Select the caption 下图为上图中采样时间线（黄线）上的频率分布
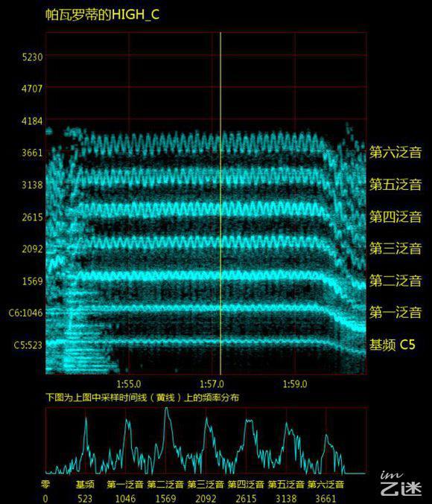Image resolution: width=432 pixels, height=504 pixels. point(142,398)
